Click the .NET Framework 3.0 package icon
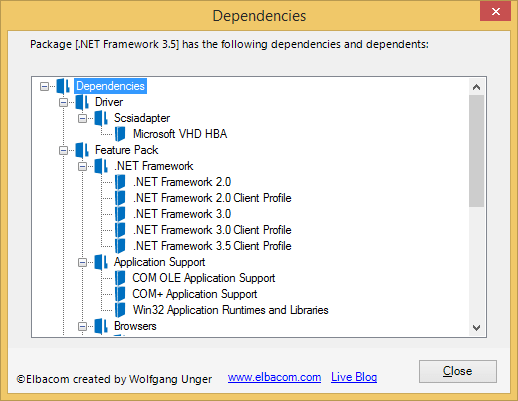 [120, 214]
